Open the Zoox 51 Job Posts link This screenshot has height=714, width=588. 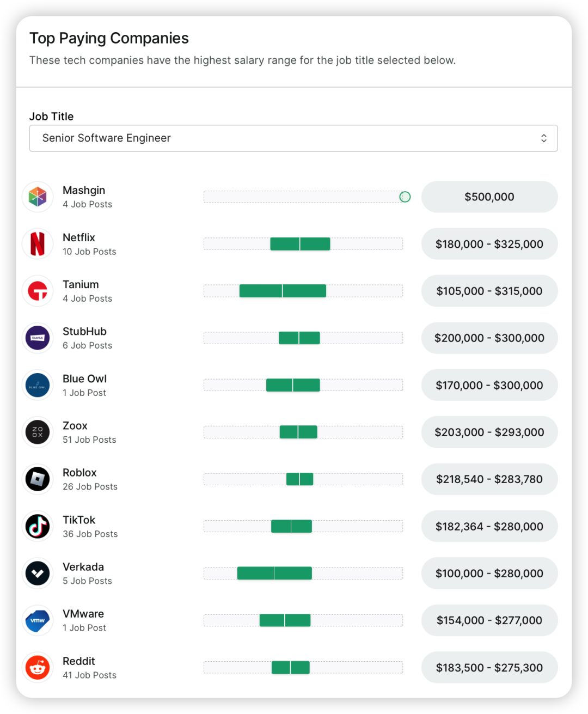click(x=89, y=440)
